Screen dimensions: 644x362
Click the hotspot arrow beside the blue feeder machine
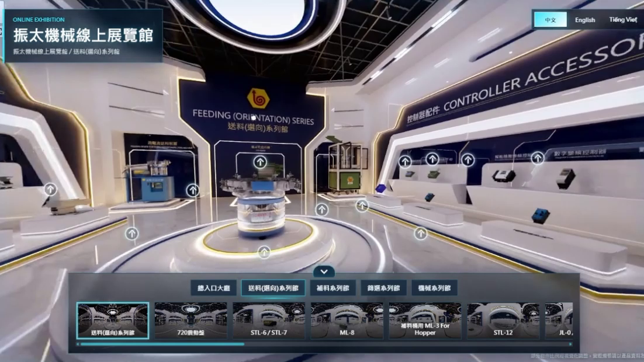coord(193,190)
